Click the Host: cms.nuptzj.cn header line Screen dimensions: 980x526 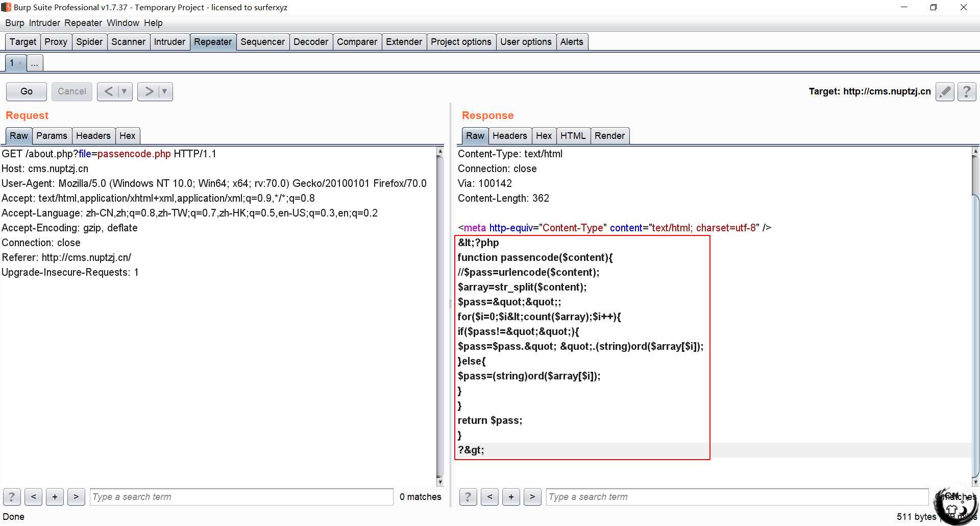pos(45,169)
